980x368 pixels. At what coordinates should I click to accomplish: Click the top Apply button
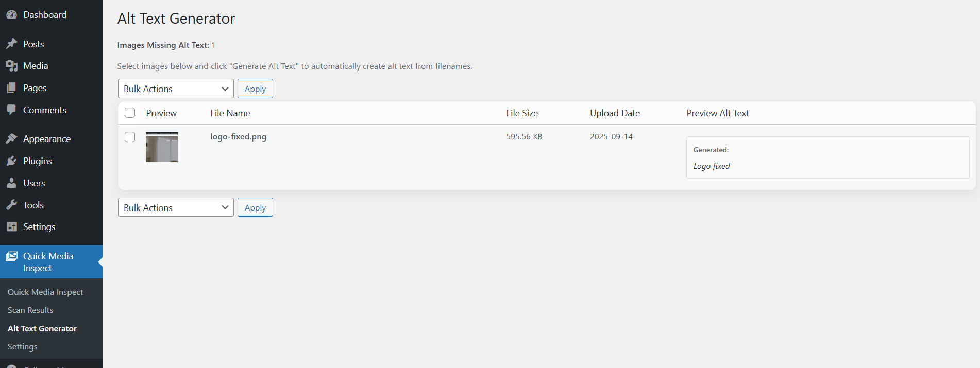click(x=255, y=89)
